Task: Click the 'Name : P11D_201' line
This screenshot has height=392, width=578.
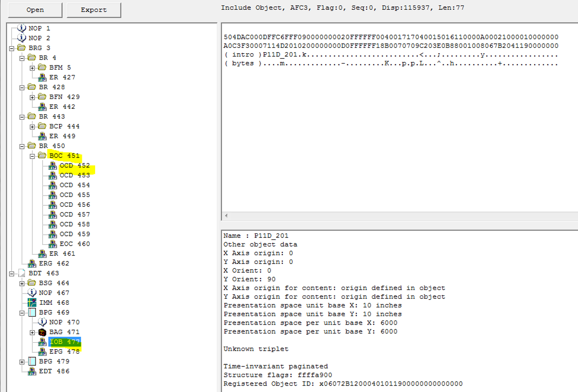Action: (256, 236)
